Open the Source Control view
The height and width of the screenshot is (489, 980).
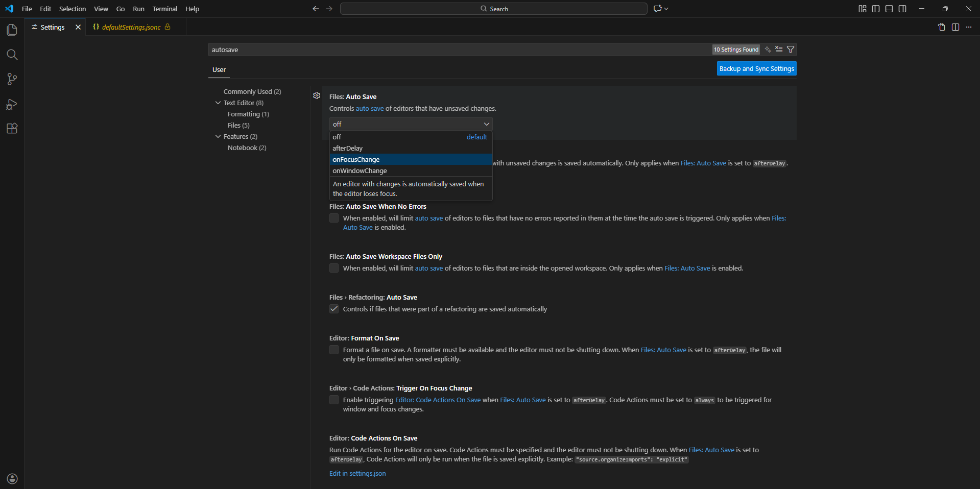coord(12,79)
